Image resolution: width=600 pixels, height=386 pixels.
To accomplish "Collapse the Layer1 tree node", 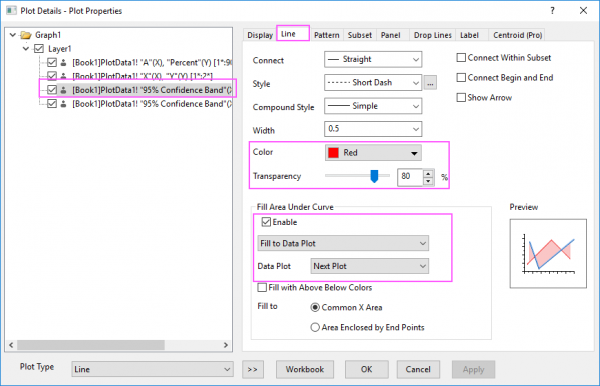I will point(26,49).
